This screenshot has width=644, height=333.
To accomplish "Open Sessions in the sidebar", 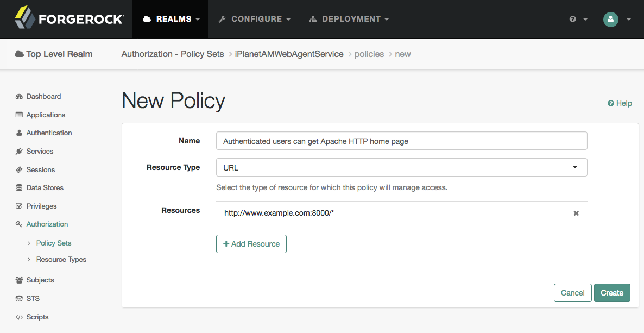I will point(41,169).
